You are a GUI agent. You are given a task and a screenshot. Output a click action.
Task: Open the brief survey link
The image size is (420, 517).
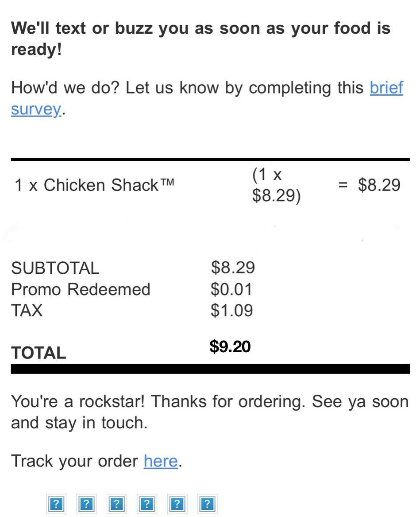(x=386, y=88)
